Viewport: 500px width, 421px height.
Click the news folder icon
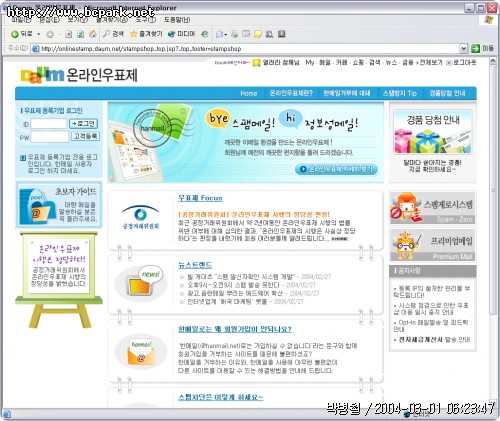[141, 283]
